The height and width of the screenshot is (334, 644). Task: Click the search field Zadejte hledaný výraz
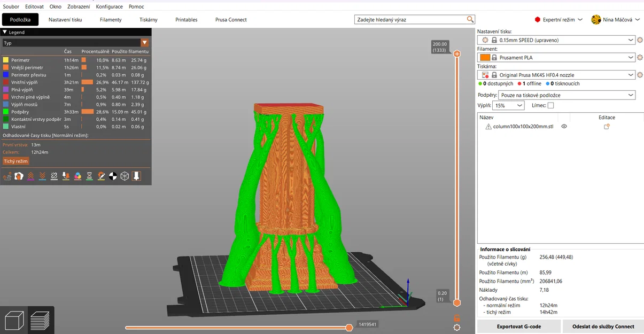(x=414, y=19)
